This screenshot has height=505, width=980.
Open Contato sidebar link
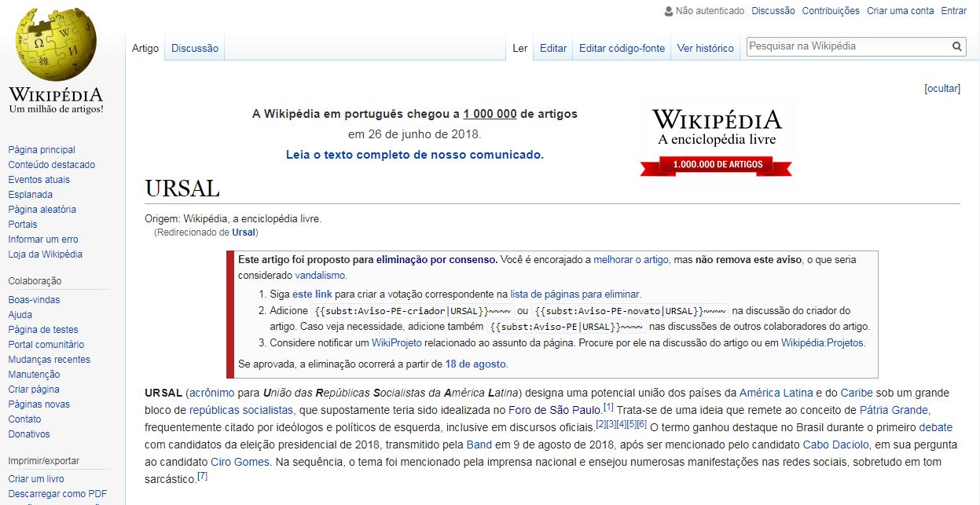pyautogui.click(x=24, y=419)
